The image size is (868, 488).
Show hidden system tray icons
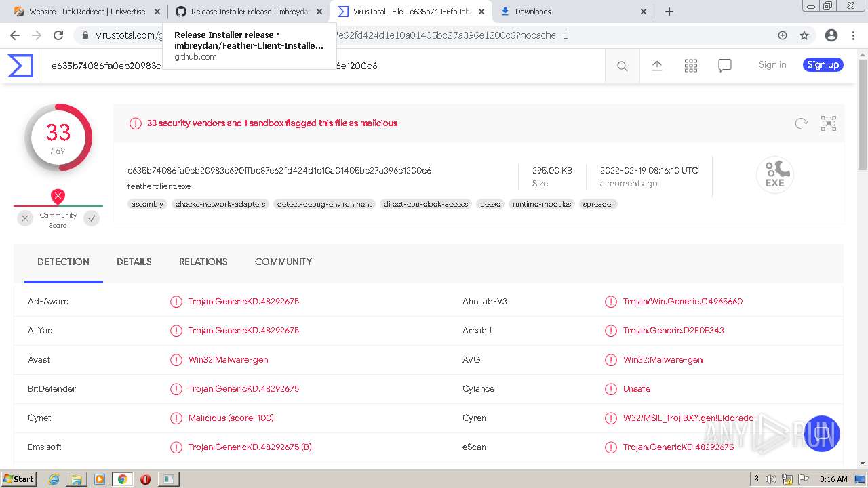click(756, 479)
